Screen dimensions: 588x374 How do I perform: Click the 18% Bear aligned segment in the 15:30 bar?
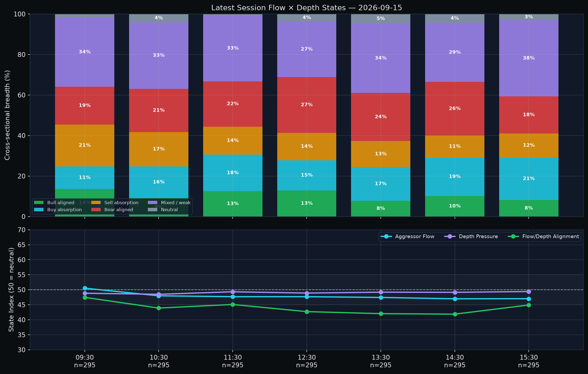click(x=529, y=115)
